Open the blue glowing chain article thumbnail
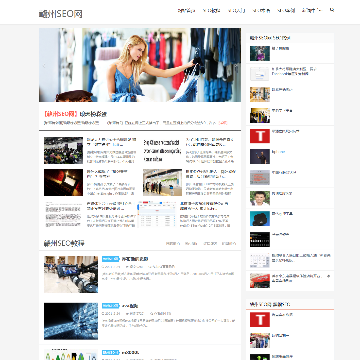The width and height of the screenshot is (360, 360). click(x=71, y=321)
